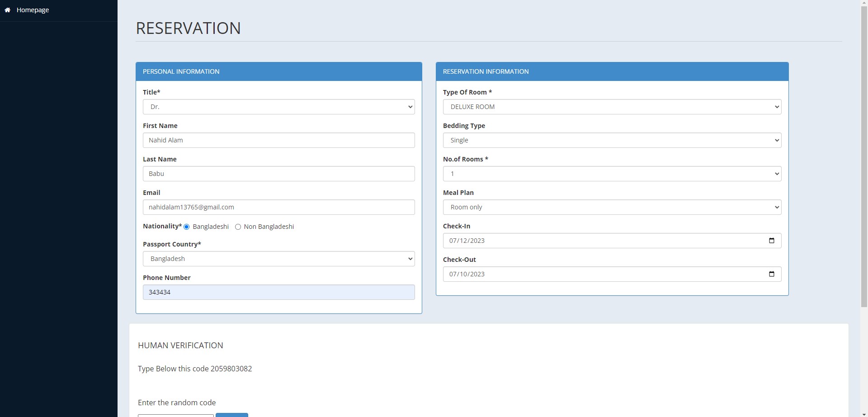
Task: Open the No.of Rooms dropdown
Action: coord(612,174)
